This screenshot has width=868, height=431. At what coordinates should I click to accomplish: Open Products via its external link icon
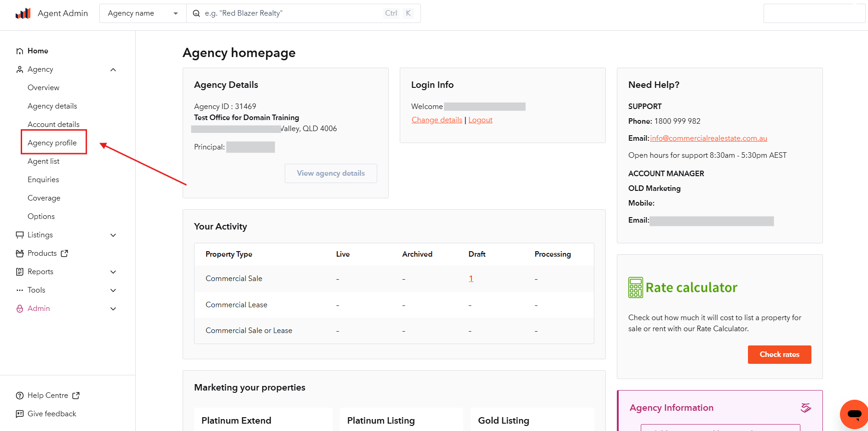pyautogui.click(x=64, y=253)
